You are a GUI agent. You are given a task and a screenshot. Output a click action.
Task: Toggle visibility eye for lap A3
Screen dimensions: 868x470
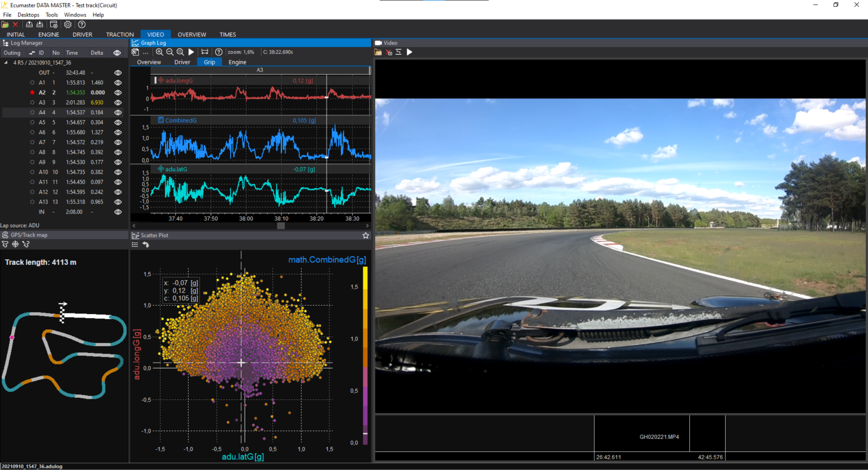pos(118,103)
